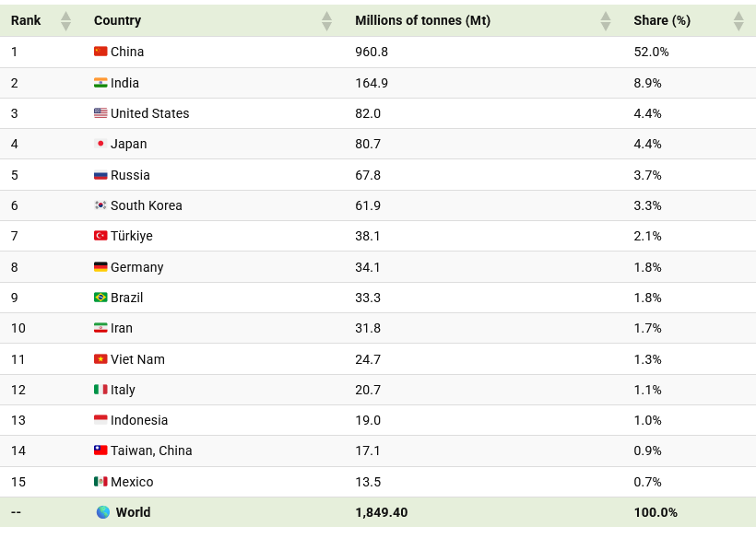This screenshot has height=550, width=756.
Task: Click the 34.1 tonnes value
Action: click(368, 267)
